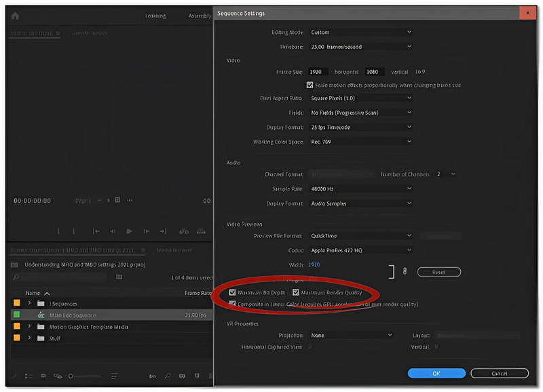Click the link icon constraining preview width and height
The width and height of the screenshot is (543, 392).
click(405, 271)
